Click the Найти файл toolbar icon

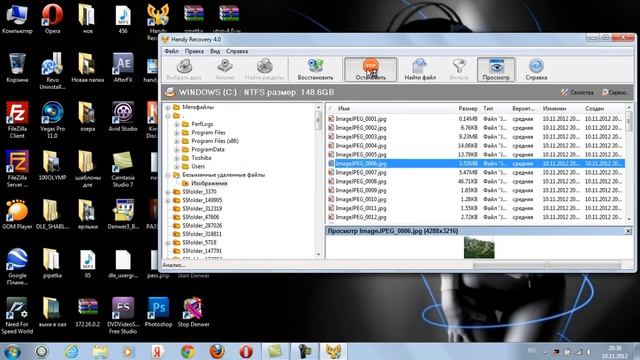pyautogui.click(x=420, y=69)
